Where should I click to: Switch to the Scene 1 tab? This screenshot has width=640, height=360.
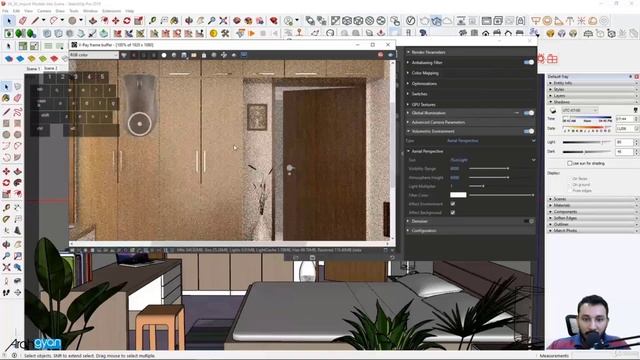[x=33, y=69]
